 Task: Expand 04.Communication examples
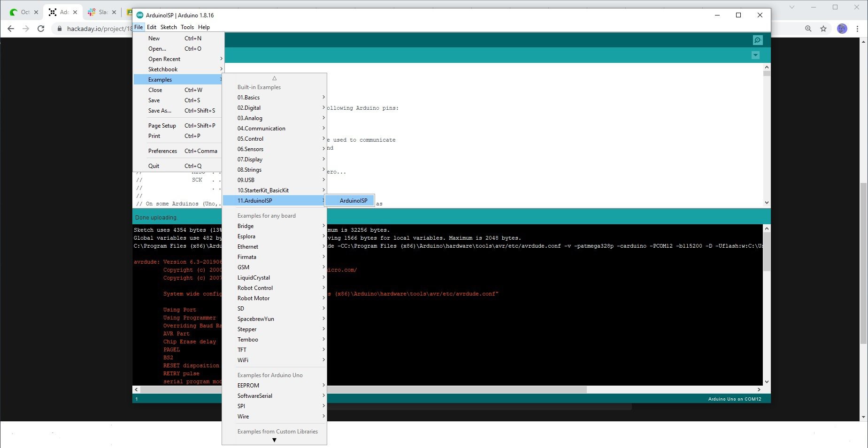[274, 129]
